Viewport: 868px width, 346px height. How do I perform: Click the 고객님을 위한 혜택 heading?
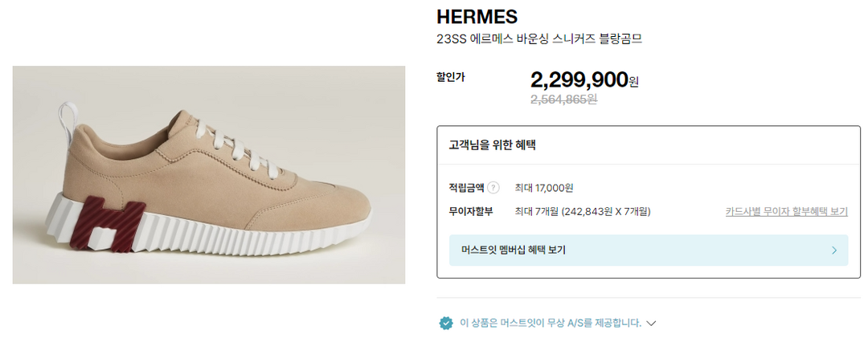tap(492, 145)
